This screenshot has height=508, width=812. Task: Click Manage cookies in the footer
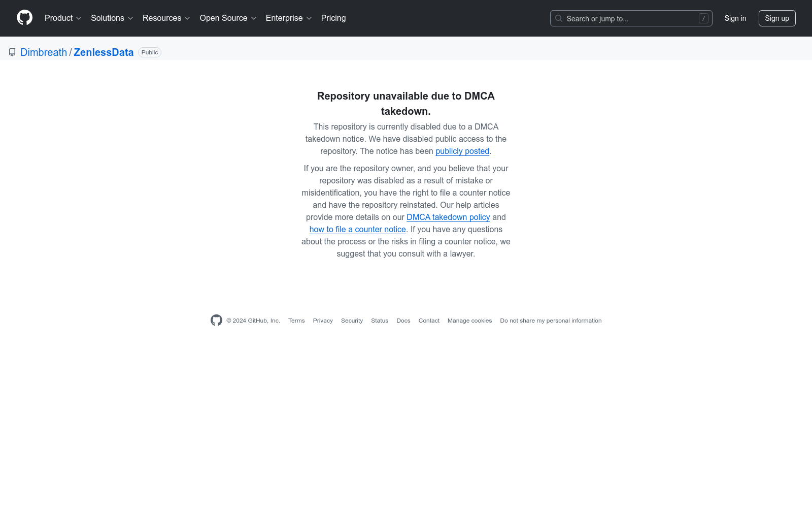pos(469,321)
